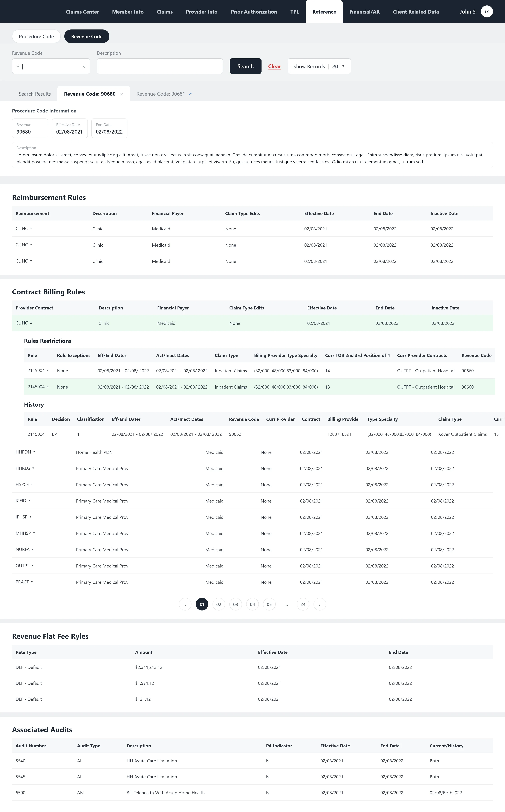Screen dimensions: 505x812
Task: Close the Revenue Code: 90680 tab
Action: (122, 94)
